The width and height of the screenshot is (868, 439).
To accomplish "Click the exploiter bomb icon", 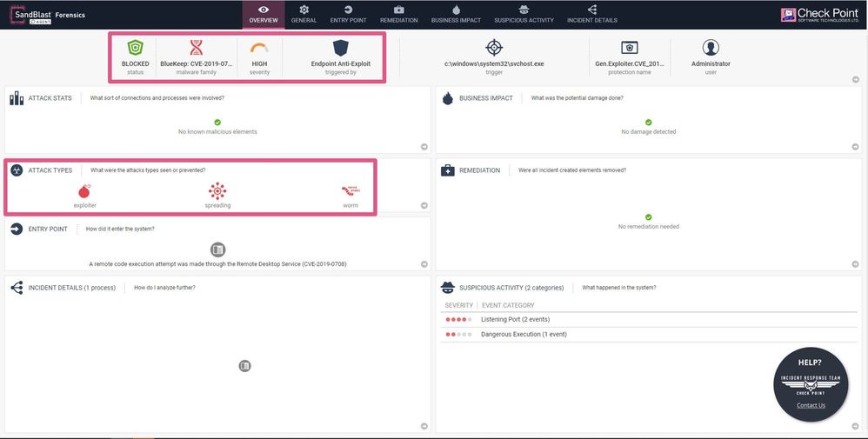I will click(84, 191).
